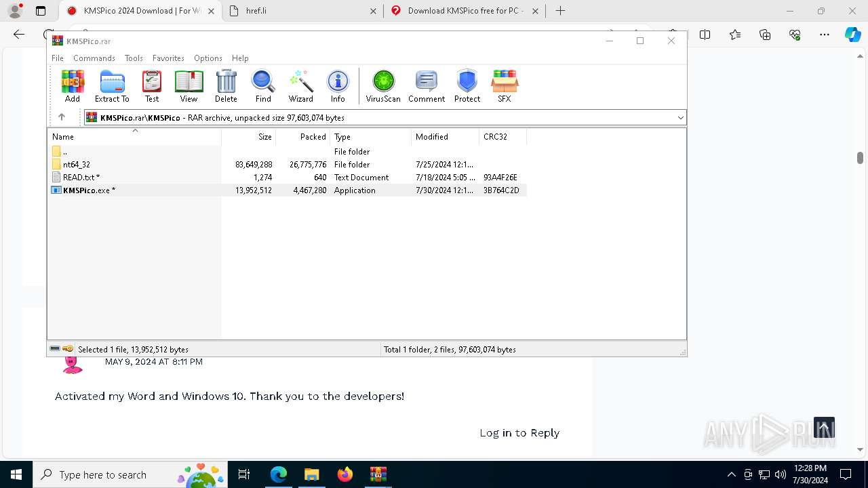The image size is (868, 488).
Task: Open Edge settings and more menu
Action: point(825,35)
